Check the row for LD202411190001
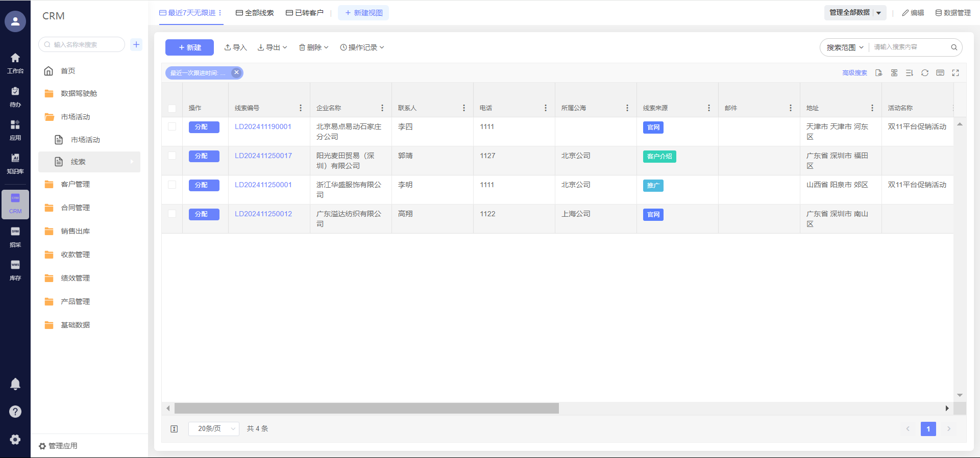Image resolution: width=980 pixels, height=458 pixels. (172, 127)
